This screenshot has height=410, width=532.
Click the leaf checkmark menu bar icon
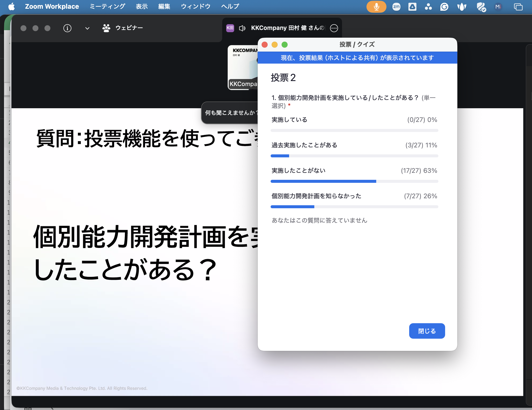[481, 7]
